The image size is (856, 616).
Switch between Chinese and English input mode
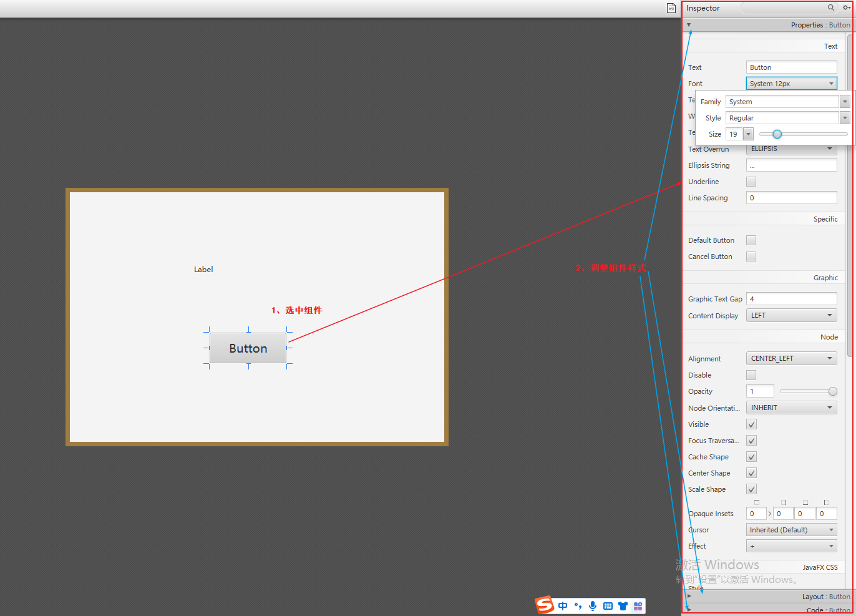pyautogui.click(x=563, y=605)
